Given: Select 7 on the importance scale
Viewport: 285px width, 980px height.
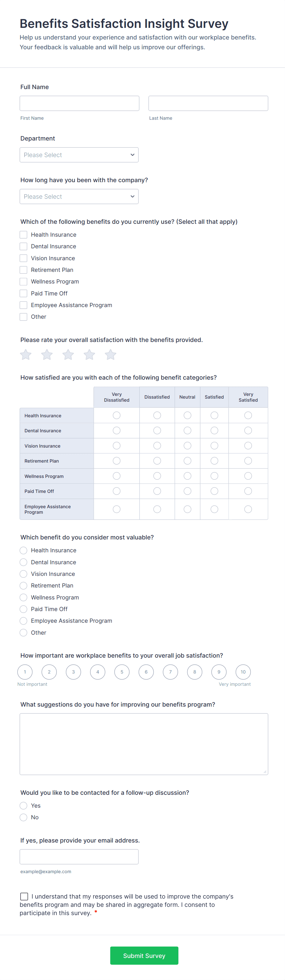Looking at the screenshot, I should coord(170,672).
